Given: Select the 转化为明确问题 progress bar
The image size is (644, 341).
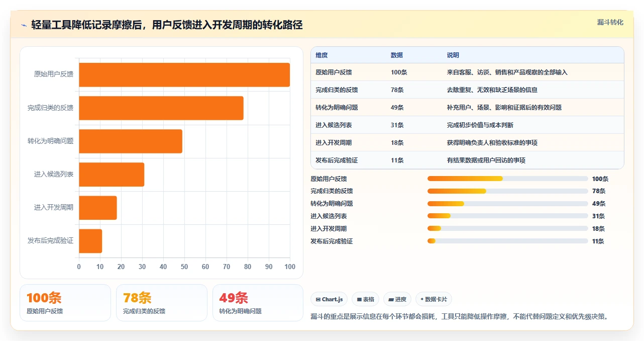Looking at the screenshot, I should tap(507, 204).
